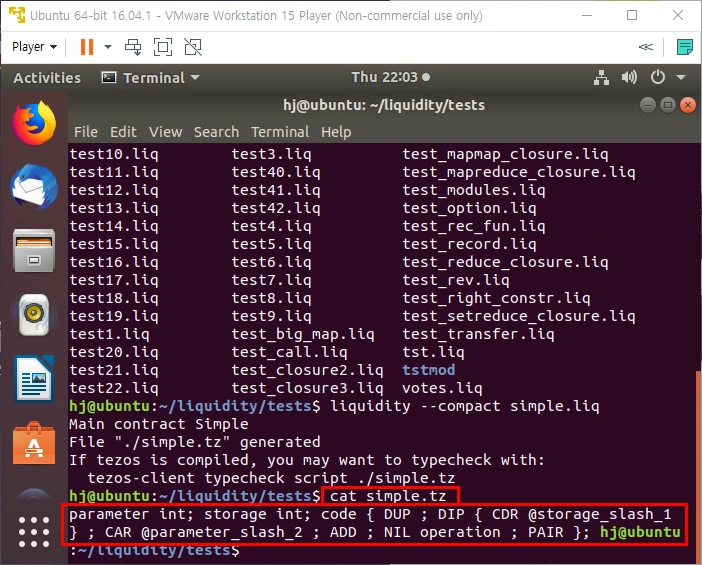Viewport: 702px width, 565px height.
Task: Enter full screen mode icon
Action: (163, 47)
